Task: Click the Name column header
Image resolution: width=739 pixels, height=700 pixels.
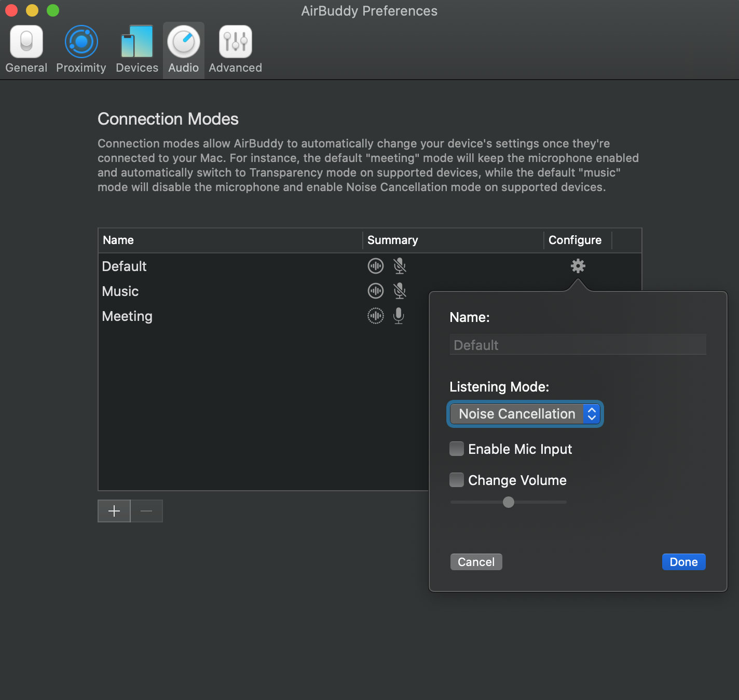Action: [x=230, y=240]
